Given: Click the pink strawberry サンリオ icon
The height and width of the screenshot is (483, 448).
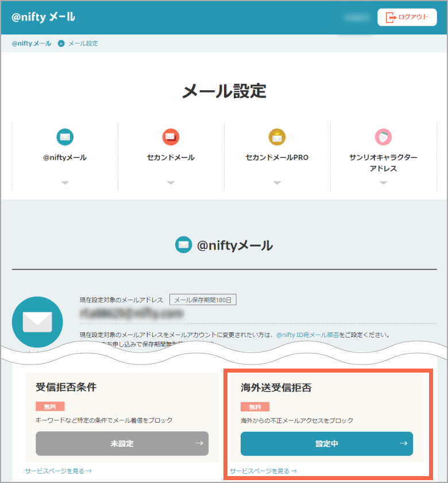Looking at the screenshot, I should [383, 137].
